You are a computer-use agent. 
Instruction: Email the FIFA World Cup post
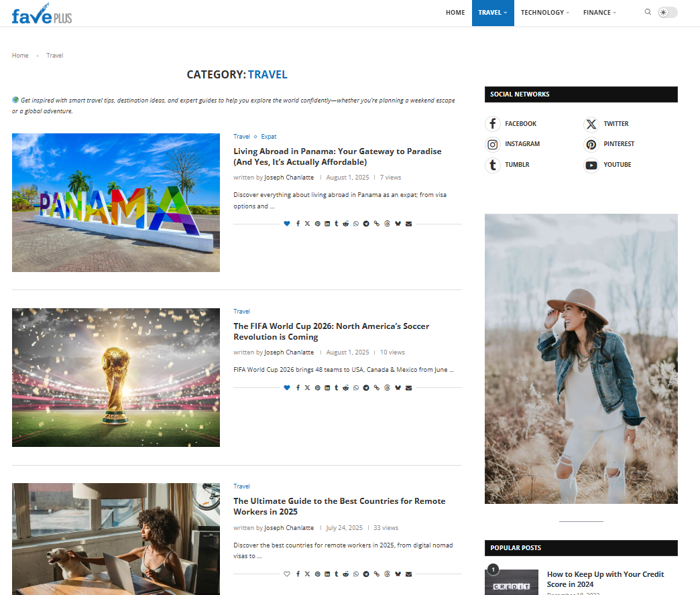pyautogui.click(x=408, y=387)
